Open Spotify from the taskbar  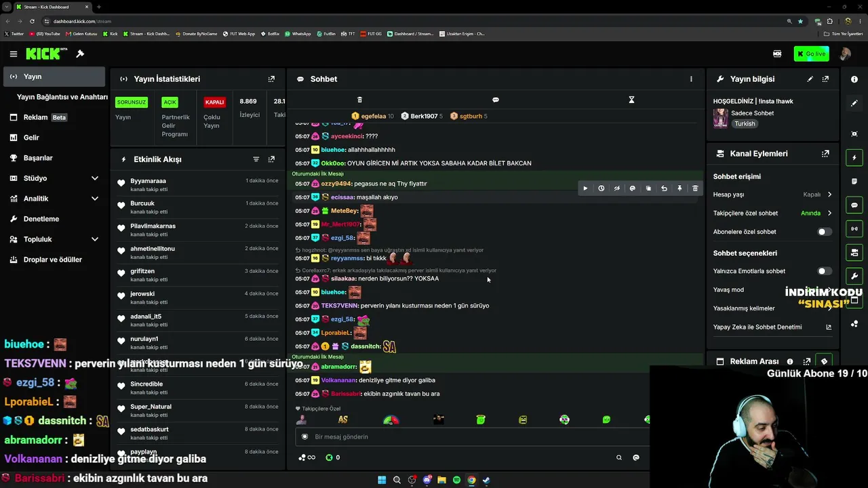[x=456, y=481]
